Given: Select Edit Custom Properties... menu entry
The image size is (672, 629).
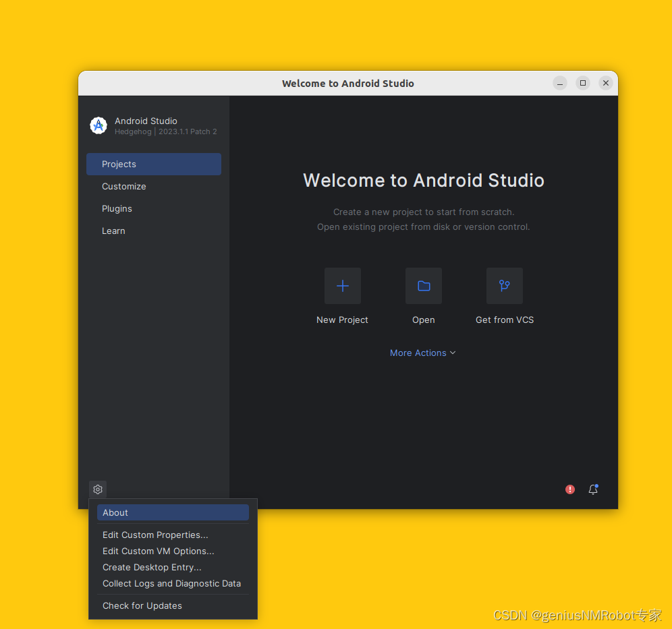Looking at the screenshot, I should [x=173, y=535].
